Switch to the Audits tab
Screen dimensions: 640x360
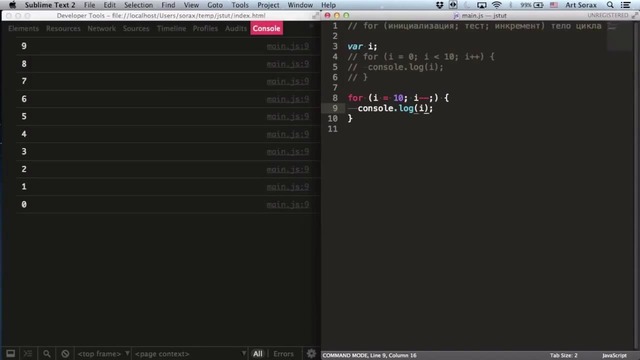[x=236, y=28]
